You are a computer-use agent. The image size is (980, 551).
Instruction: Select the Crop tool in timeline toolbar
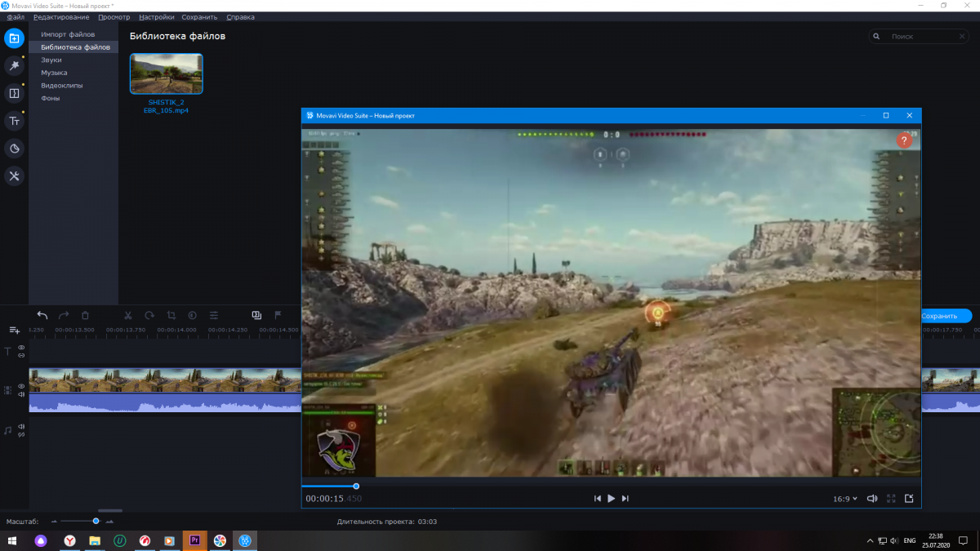pos(171,315)
